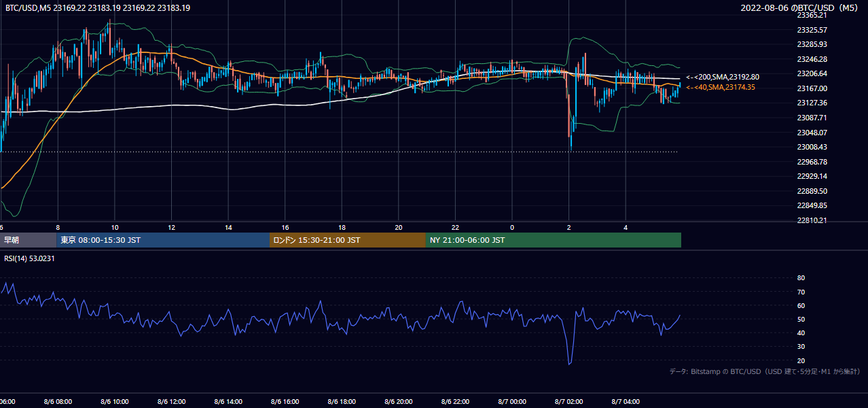Click hour tick 18 under price chart
The height and width of the screenshot is (408, 868).
342,227
